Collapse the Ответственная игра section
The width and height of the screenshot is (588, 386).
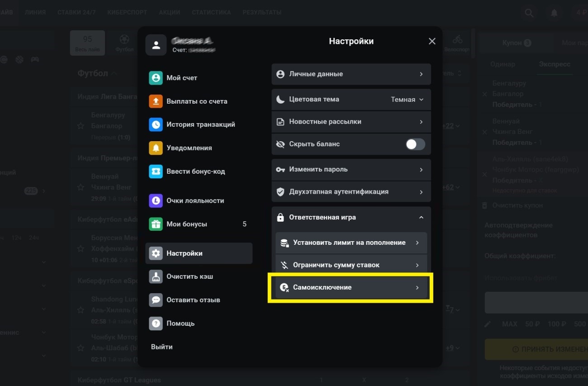(x=421, y=218)
